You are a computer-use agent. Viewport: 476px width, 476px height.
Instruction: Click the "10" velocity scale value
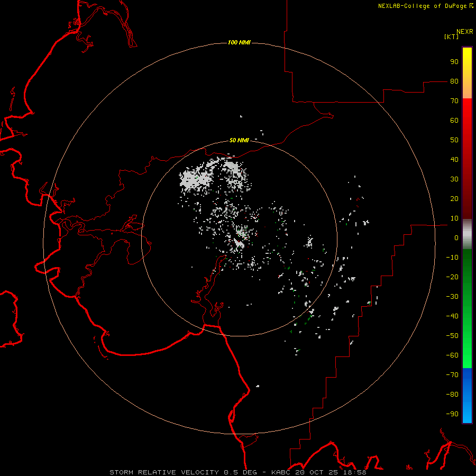[454, 218]
